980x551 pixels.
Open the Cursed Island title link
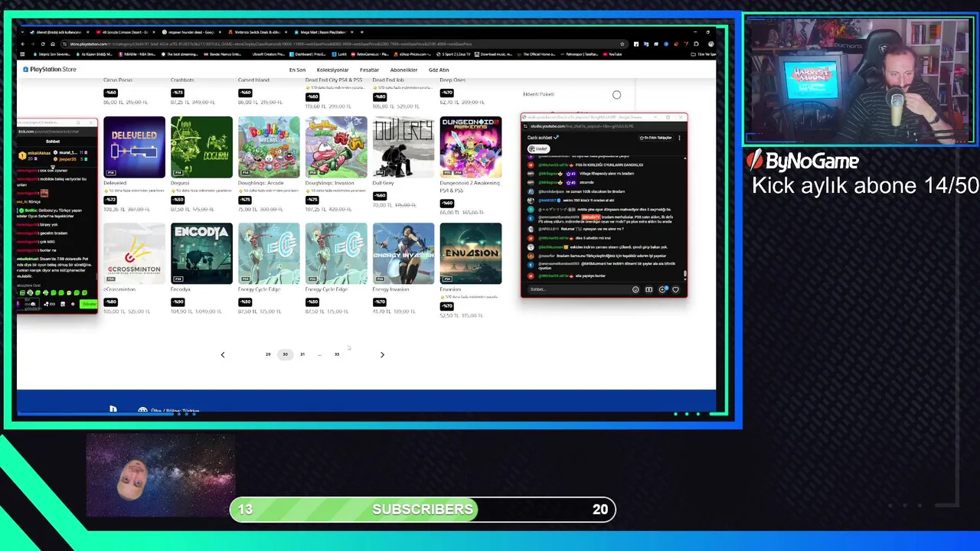[253, 80]
